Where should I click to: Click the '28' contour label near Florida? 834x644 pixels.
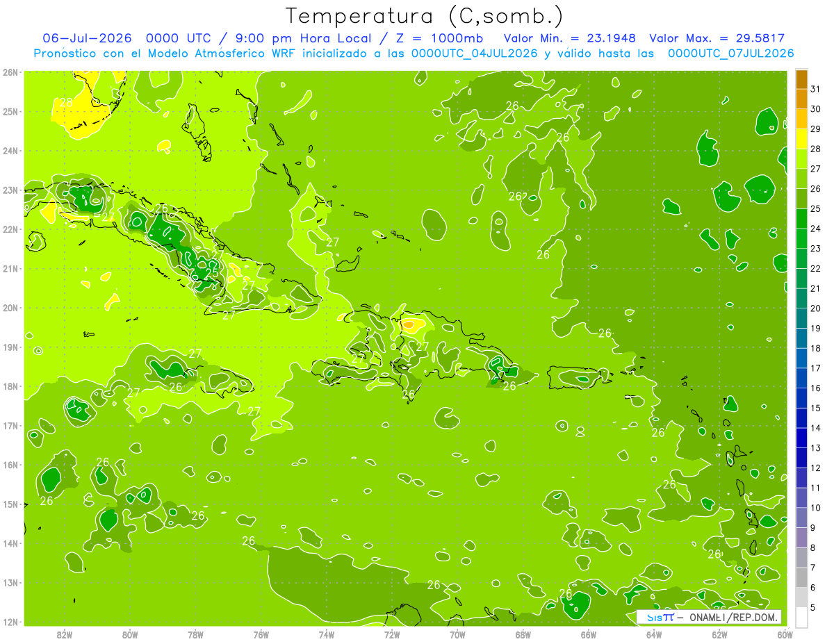pyautogui.click(x=66, y=102)
